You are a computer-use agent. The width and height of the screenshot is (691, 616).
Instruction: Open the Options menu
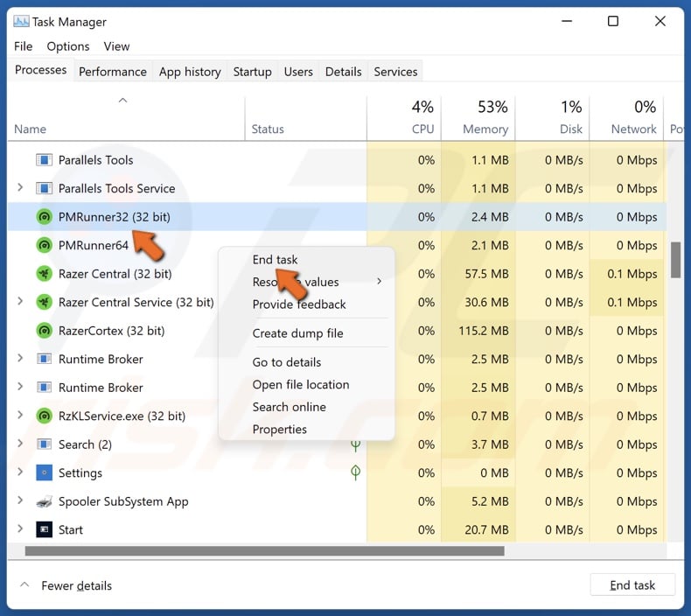[x=68, y=46]
